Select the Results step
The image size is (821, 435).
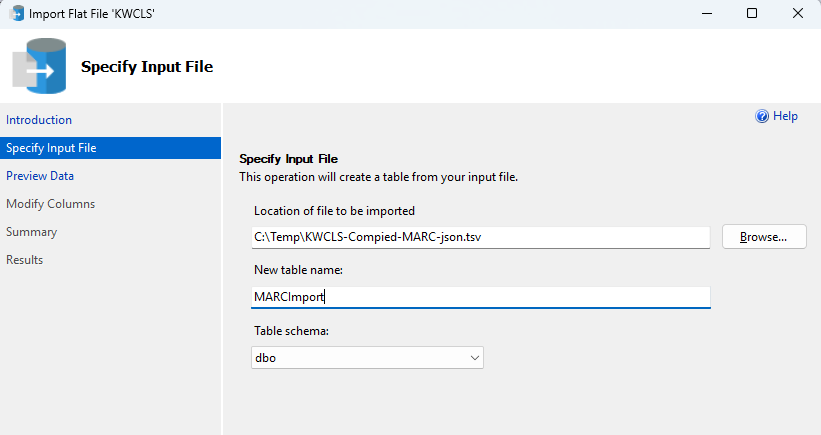pyautogui.click(x=25, y=260)
